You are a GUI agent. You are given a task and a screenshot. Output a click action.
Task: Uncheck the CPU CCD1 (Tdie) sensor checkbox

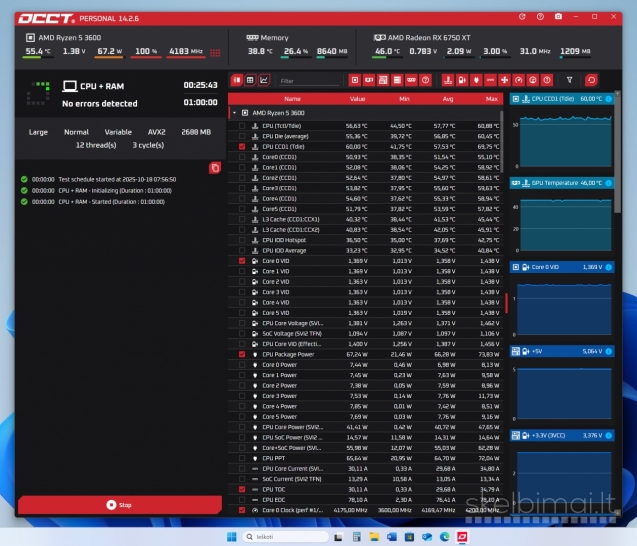pyautogui.click(x=242, y=146)
